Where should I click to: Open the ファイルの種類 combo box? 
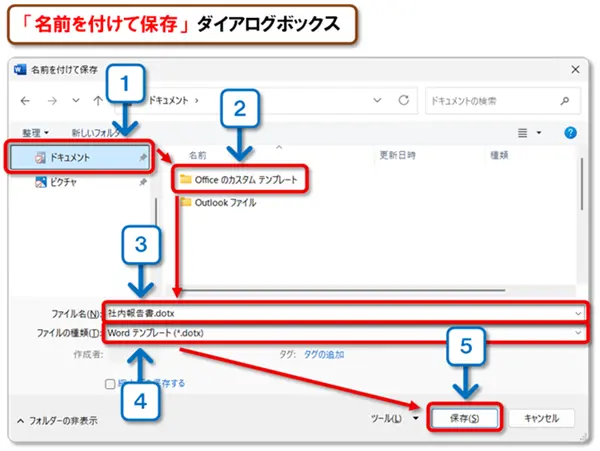coord(344,333)
